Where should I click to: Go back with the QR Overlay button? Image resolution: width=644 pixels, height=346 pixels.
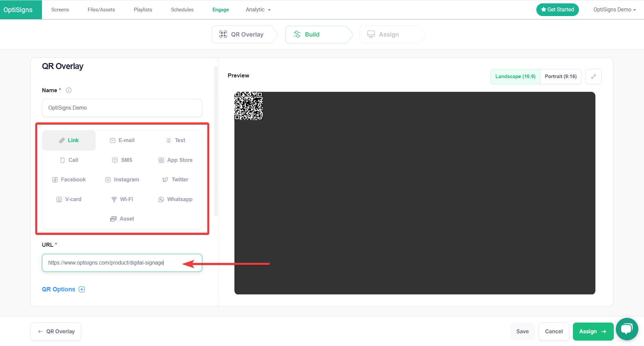point(56,332)
